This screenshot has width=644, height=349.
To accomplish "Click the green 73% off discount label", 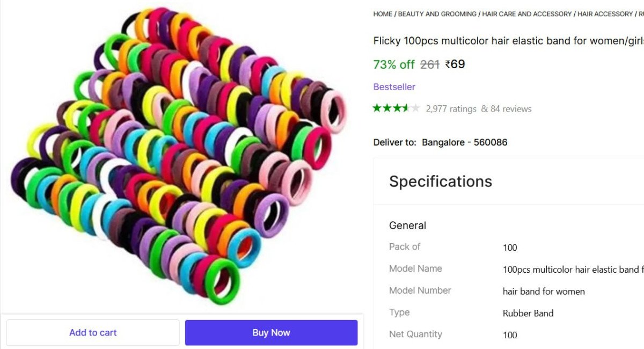I will pos(393,64).
